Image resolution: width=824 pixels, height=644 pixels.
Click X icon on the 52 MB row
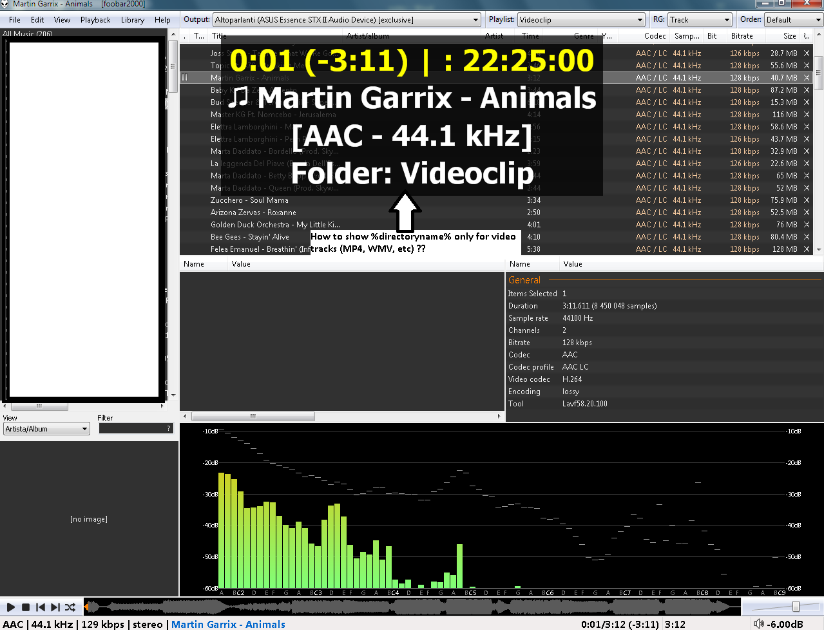[x=807, y=188]
